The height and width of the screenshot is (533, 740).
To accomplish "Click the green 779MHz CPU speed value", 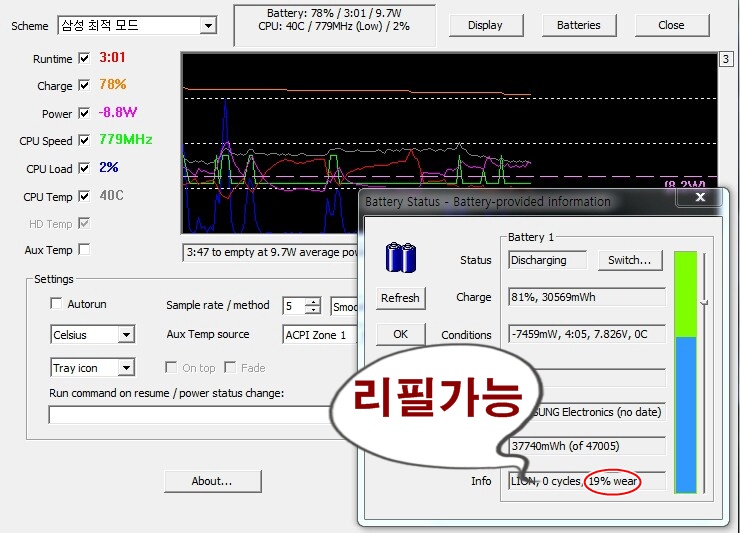I will pyautogui.click(x=126, y=139).
